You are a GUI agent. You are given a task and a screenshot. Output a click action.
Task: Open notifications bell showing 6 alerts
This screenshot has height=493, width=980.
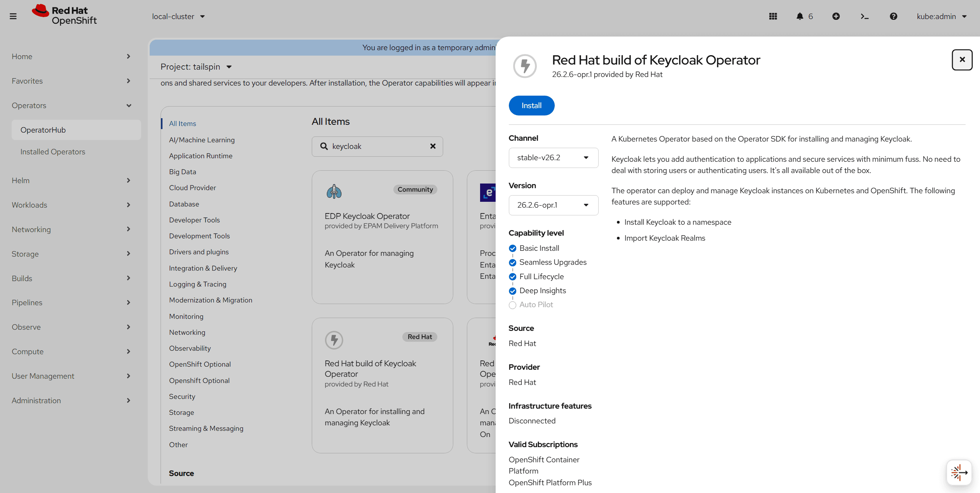[x=804, y=16]
